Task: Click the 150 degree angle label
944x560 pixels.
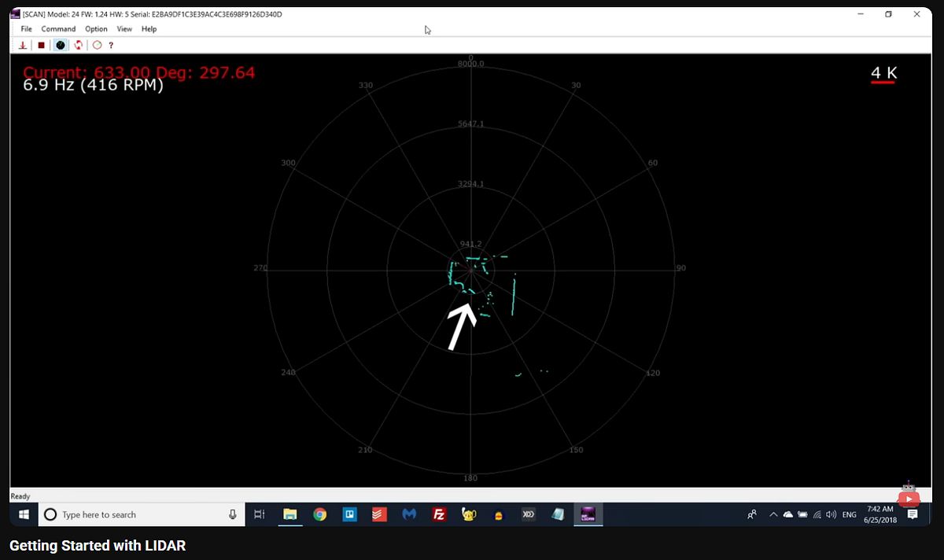Action: pyautogui.click(x=576, y=450)
